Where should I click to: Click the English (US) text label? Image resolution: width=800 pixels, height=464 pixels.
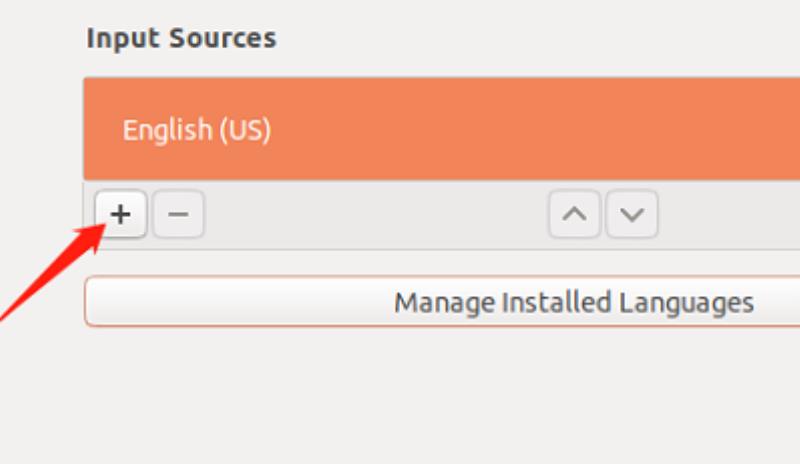click(x=197, y=130)
